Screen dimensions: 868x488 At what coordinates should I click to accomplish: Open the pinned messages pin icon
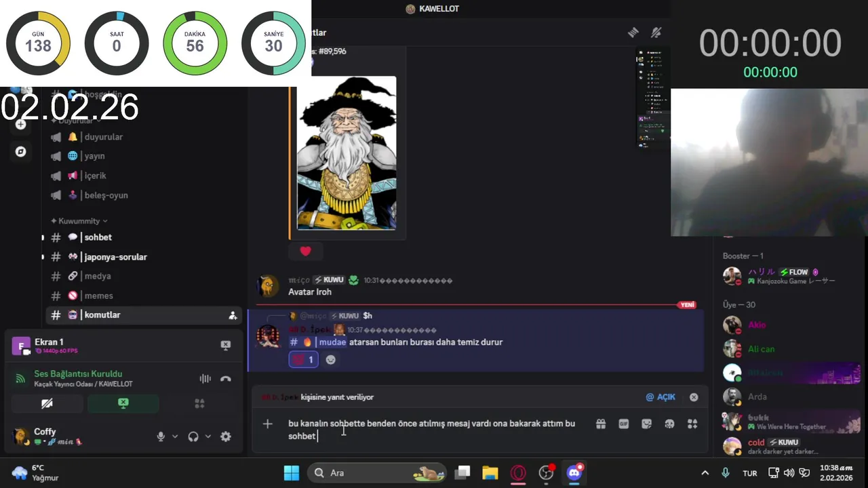[x=633, y=33]
